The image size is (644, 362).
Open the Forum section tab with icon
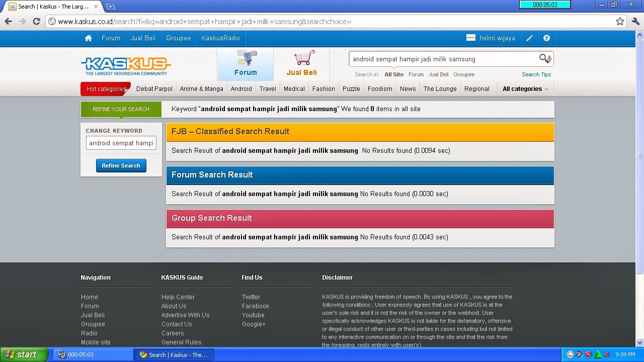[x=246, y=64]
